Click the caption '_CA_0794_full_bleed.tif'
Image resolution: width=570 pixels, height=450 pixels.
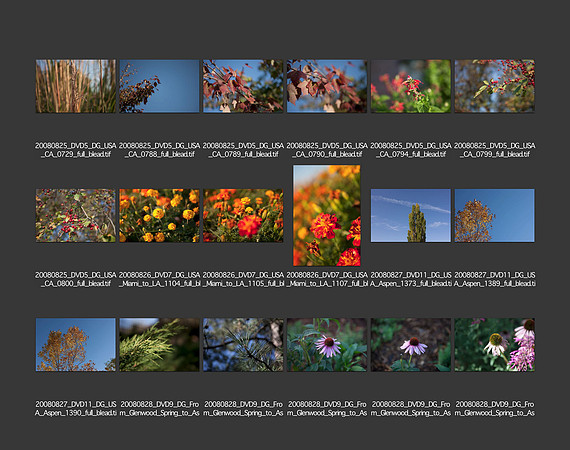point(411,154)
